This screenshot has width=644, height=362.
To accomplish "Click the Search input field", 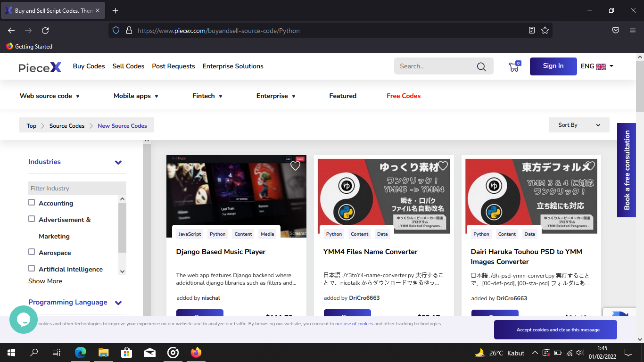I will (434, 66).
